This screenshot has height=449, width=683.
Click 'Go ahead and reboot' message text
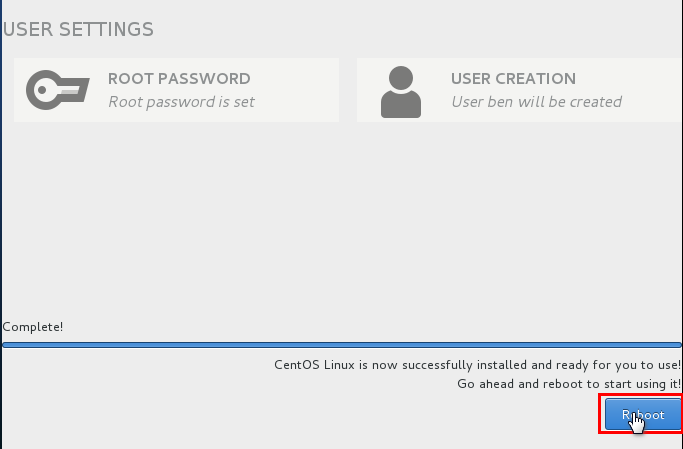click(x=568, y=383)
